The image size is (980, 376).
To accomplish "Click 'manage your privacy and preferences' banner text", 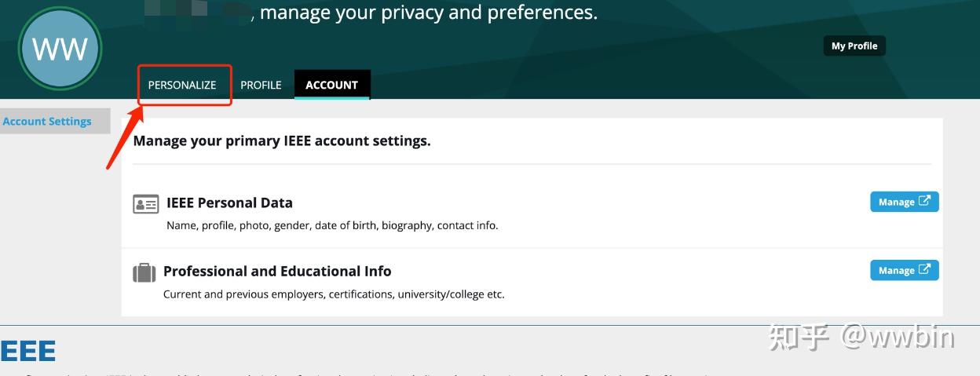I will coord(428,13).
